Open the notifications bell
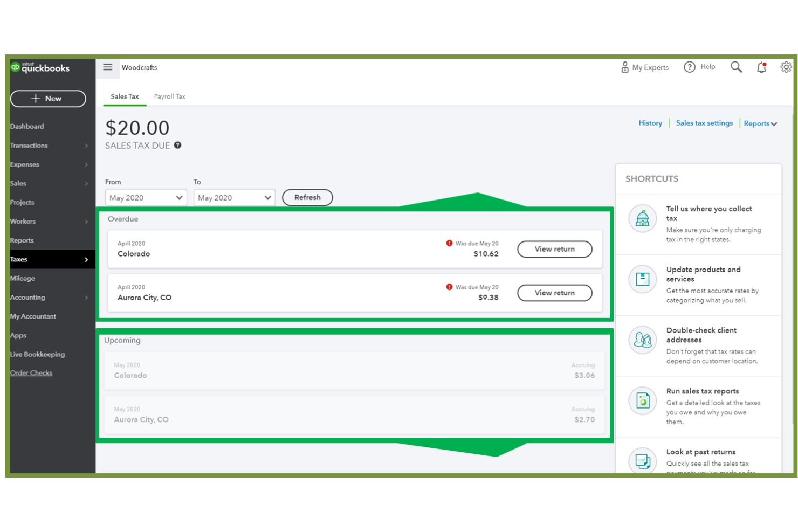Screen dimensions: 798x532 [761, 67]
